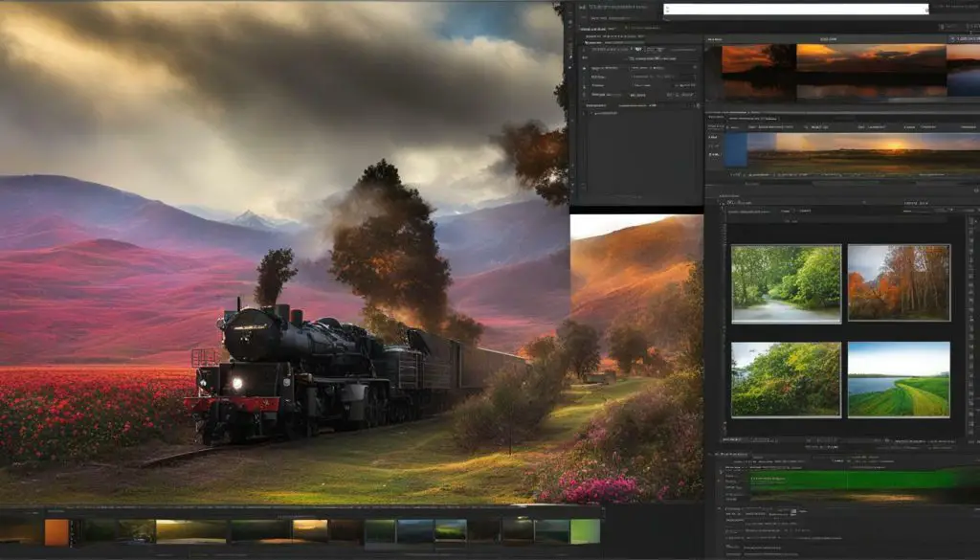The image size is (980, 560).
Task: Click the white search field at top
Action: tap(795, 9)
